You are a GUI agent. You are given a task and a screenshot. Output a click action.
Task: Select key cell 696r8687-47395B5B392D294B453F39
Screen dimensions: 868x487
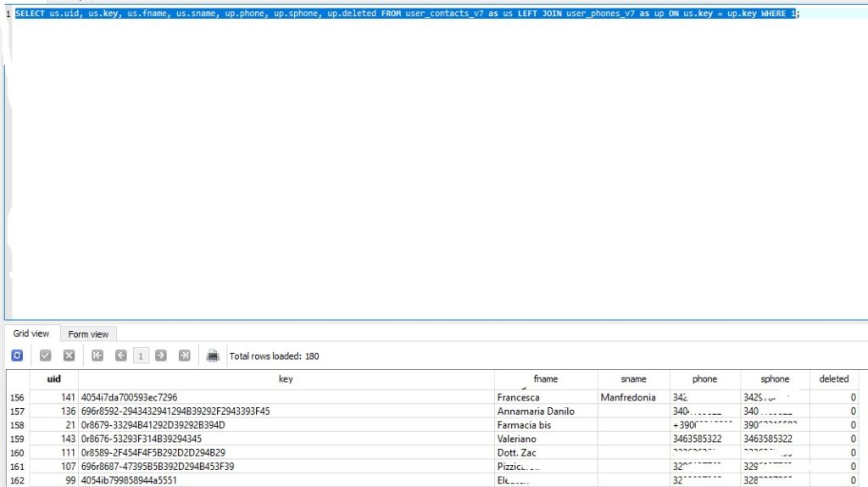point(287,467)
